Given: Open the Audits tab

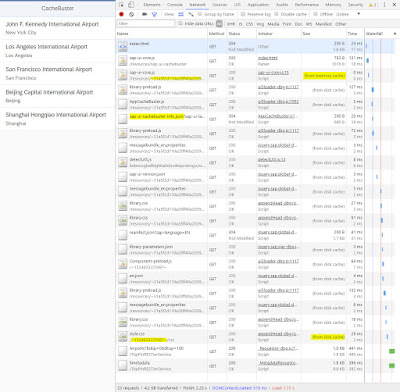Looking at the screenshot, I should pos(282,5).
